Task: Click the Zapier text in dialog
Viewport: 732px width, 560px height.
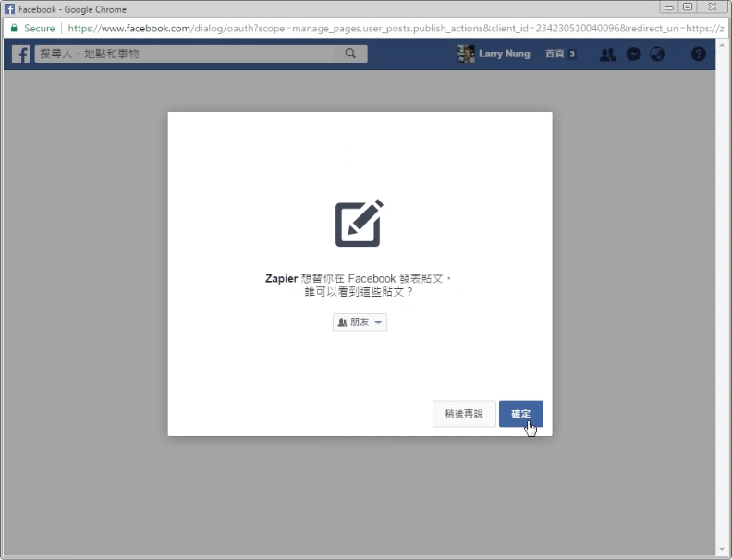Action: point(281,278)
